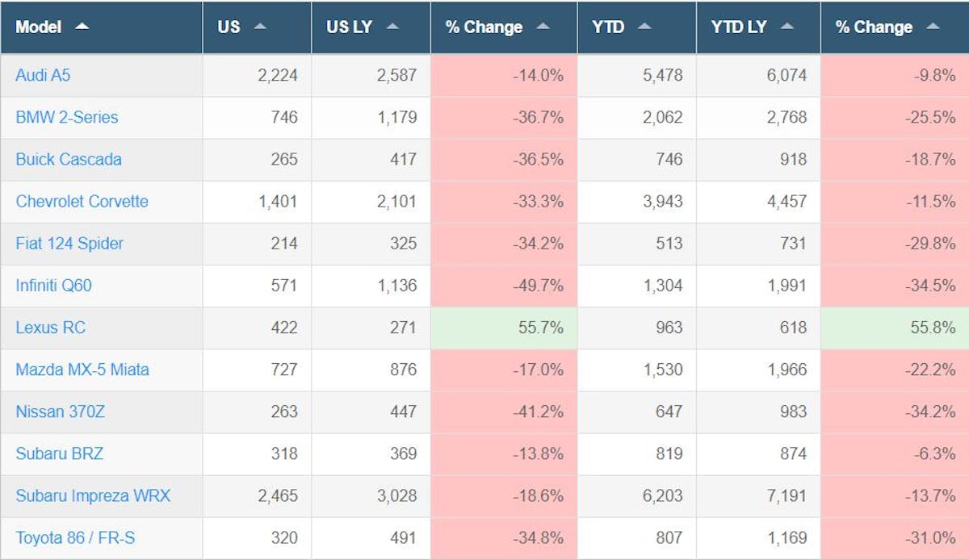Open Fiat 124 Spider details
Viewport: 969px width, 560px height.
69,244
